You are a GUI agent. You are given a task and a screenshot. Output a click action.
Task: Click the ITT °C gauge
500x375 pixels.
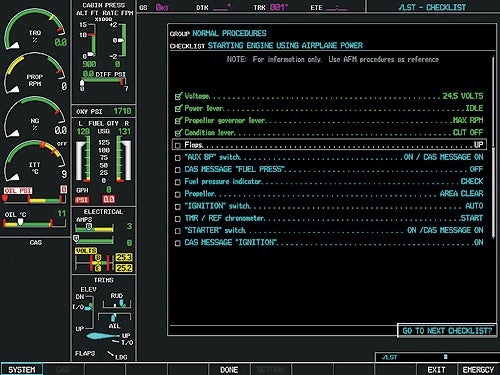click(35, 161)
